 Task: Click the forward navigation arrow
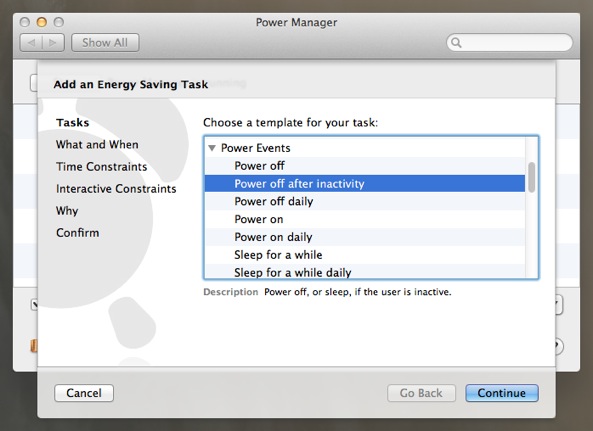(x=53, y=42)
